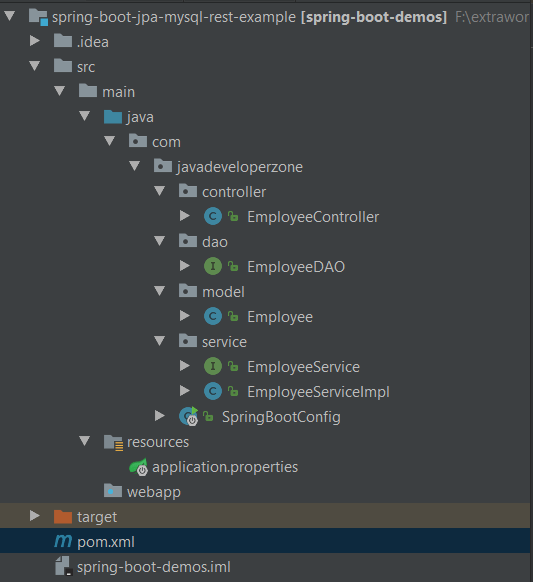Click the service package icon
533x582 pixels.
[188, 341]
